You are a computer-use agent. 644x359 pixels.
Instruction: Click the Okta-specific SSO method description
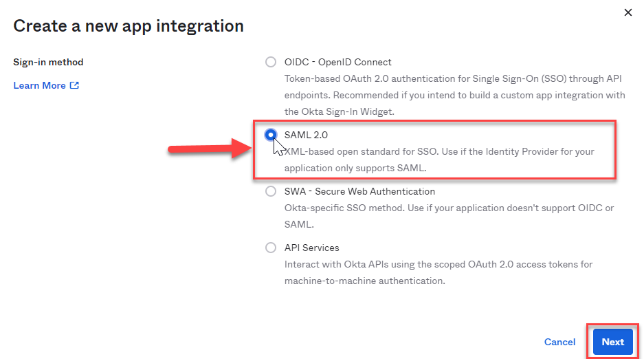[x=448, y=216]
